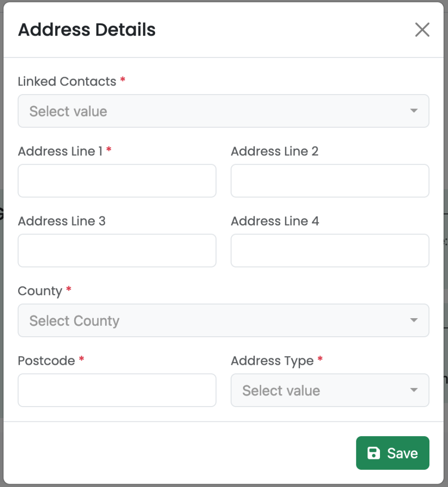Click the County label
The image size is (448, 487).
40,292
